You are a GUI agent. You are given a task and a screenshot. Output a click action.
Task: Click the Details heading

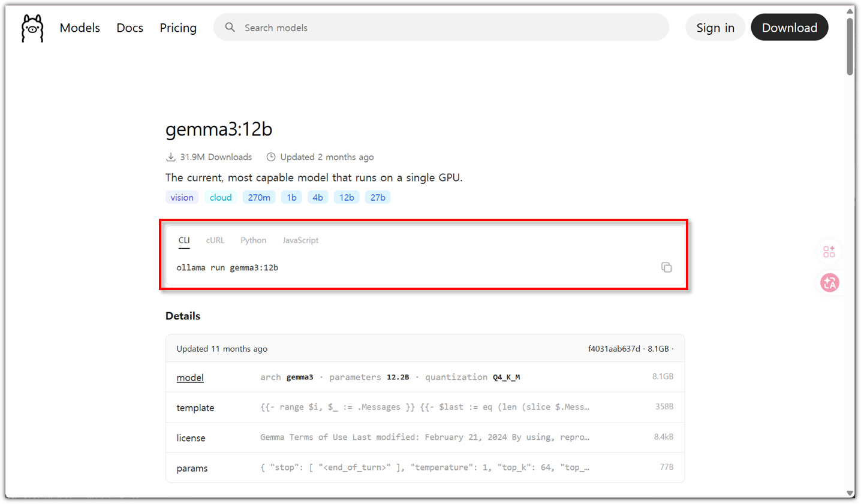pos(183,316)
